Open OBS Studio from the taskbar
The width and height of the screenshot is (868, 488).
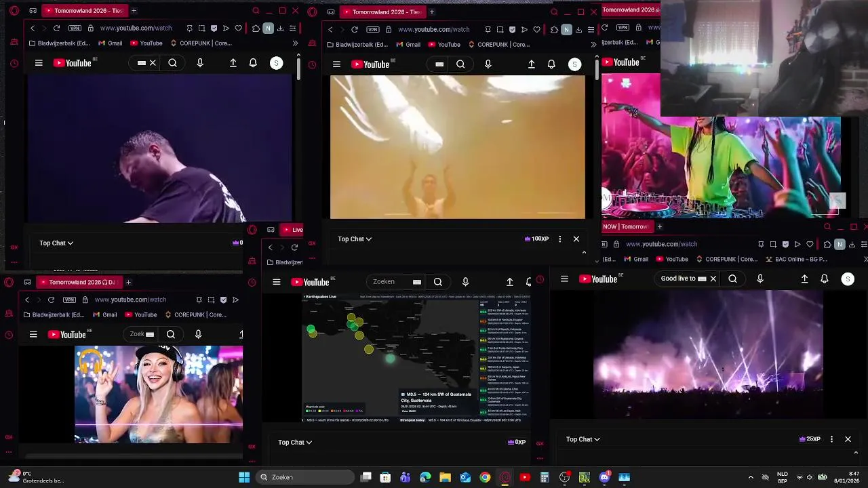pos(565,477)
